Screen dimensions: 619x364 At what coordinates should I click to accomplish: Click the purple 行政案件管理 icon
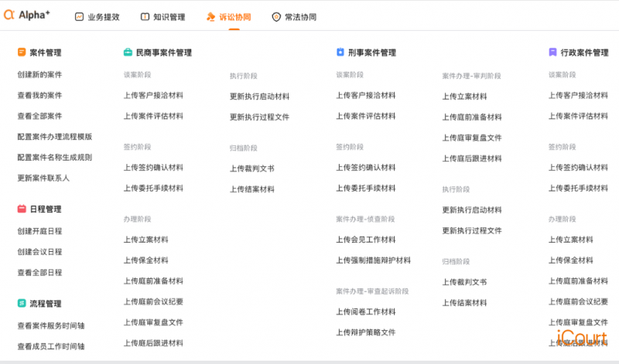pos(552,53)
